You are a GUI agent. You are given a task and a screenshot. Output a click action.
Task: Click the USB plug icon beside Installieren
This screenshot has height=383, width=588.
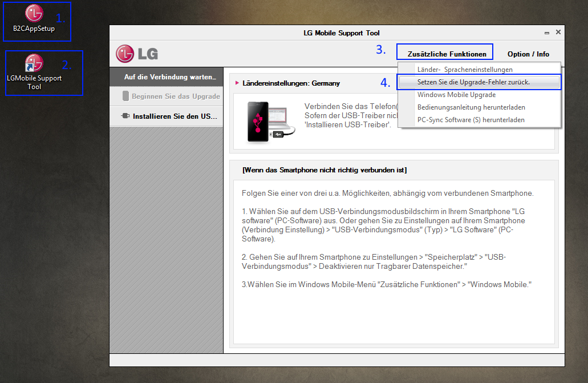tap(125, 116)
